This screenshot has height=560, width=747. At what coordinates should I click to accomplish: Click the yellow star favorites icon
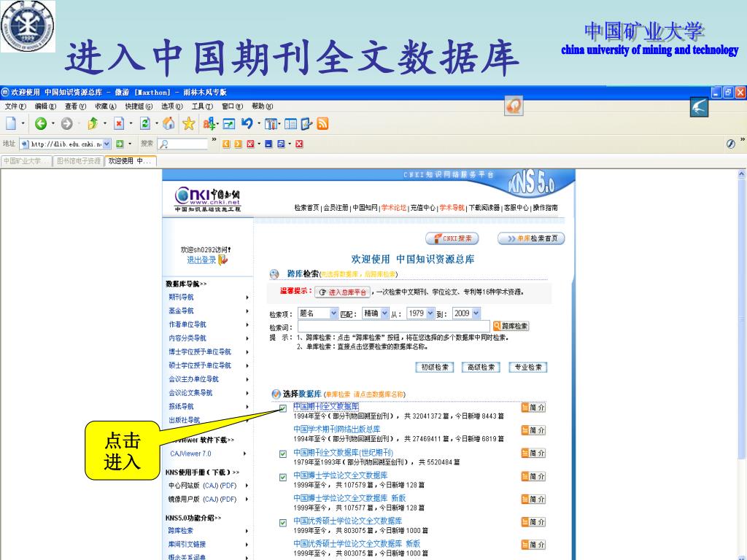click(189, 124)
